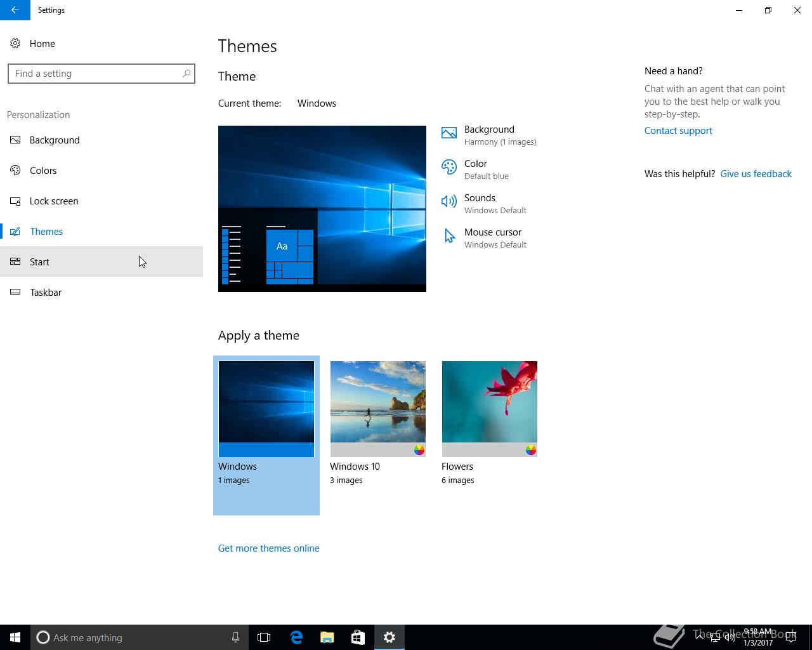Viewport: 812px width, 650px height.
Task: Select the Colors palette icon in the sidebar
Action: click(x=15, y=171)
